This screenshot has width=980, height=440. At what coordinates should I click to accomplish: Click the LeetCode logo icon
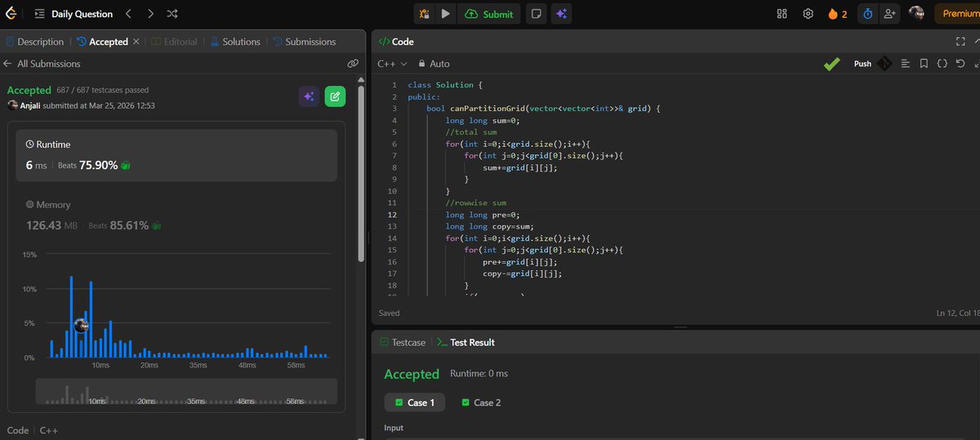[11, 14]
